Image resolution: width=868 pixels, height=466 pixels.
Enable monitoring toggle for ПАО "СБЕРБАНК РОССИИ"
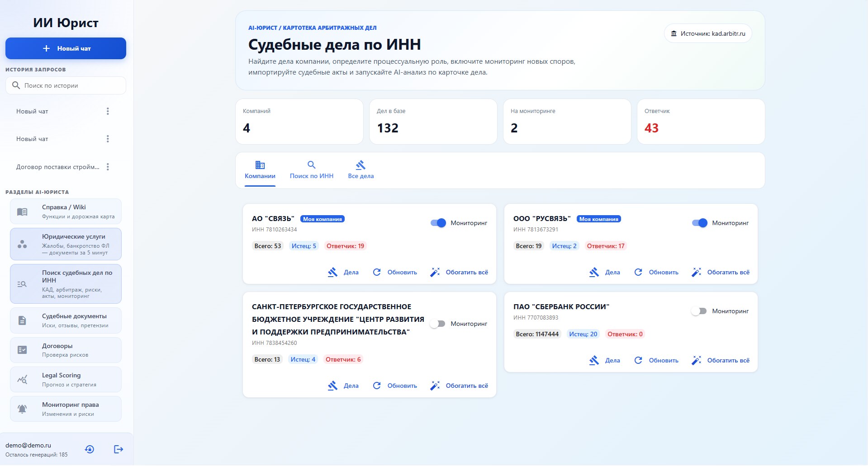[x=699, y=311]
